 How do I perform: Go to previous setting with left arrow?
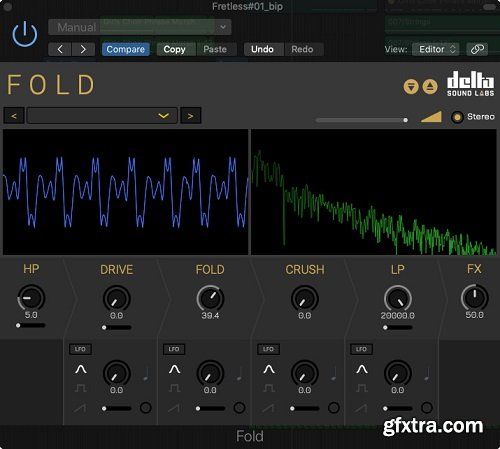[x=60, y=49]
